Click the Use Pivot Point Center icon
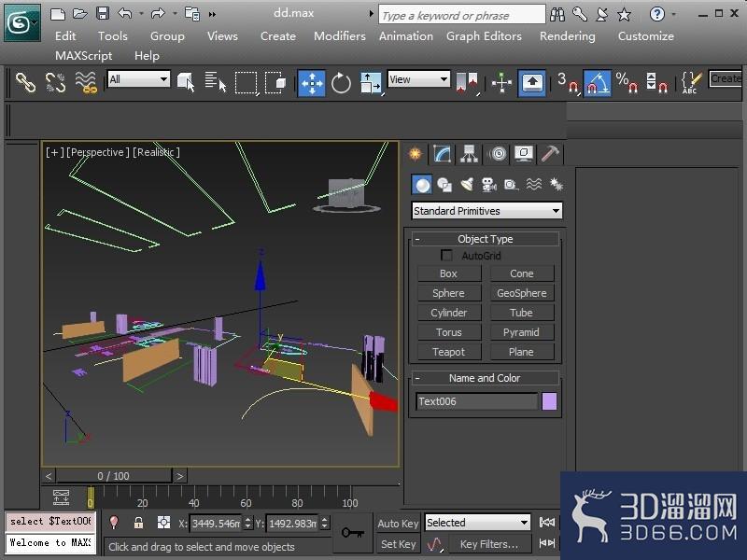Screen dimensions: 747x560 click(x=467, y=83)
